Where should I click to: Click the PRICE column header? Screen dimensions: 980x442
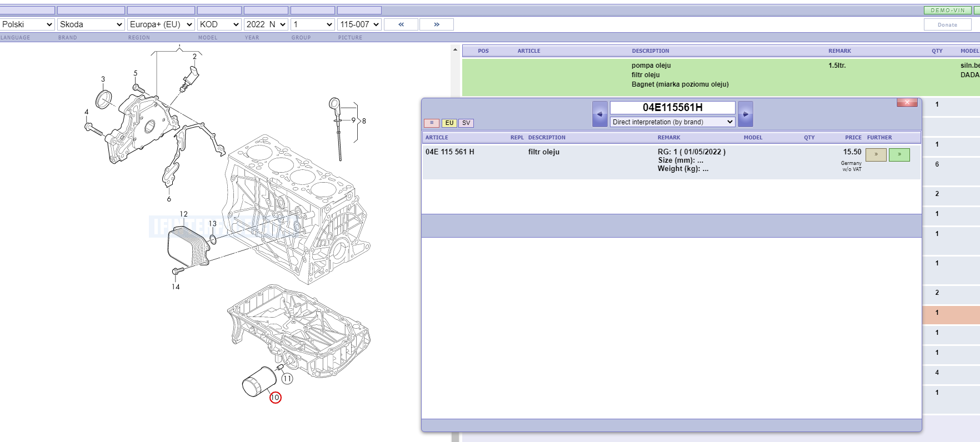[x=853, y=138]
